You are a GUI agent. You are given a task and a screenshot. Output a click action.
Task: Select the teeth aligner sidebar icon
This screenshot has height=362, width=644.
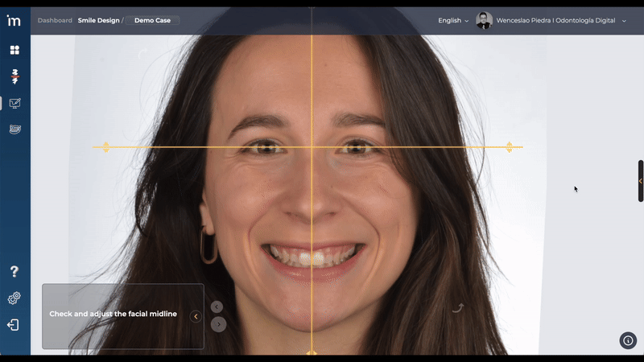pos(14,129)
